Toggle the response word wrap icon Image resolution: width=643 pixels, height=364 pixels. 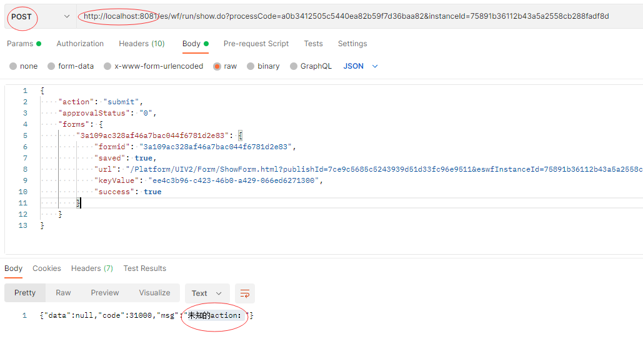245,293
